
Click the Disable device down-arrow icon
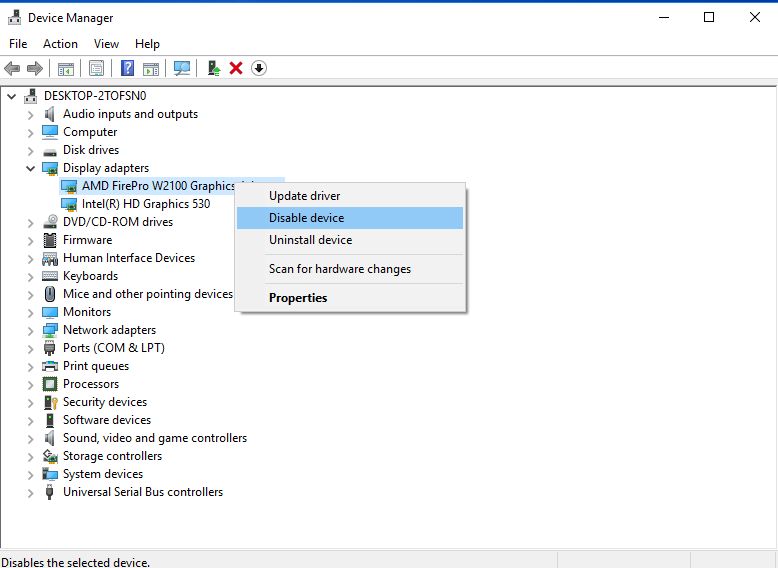(259, 68)
